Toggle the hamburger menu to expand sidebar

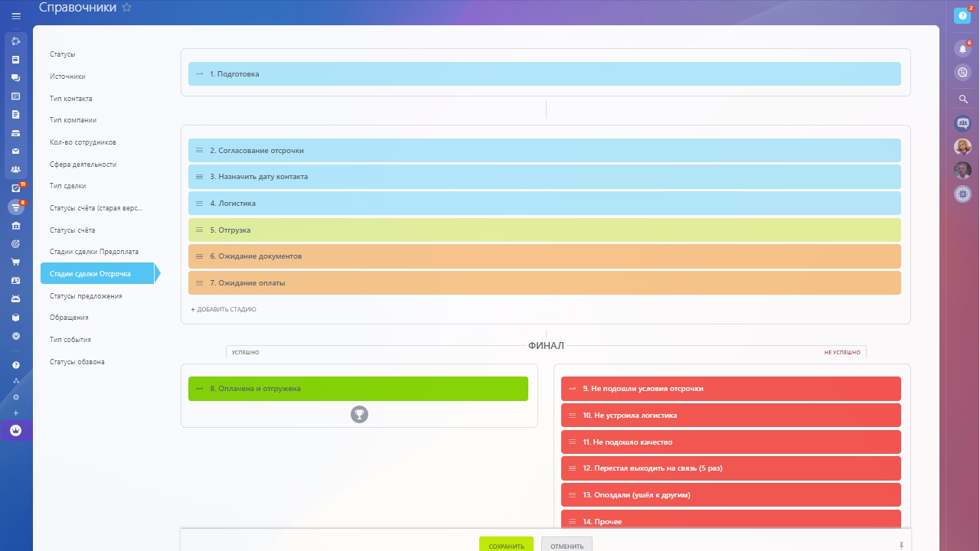[x=16, y=16]
